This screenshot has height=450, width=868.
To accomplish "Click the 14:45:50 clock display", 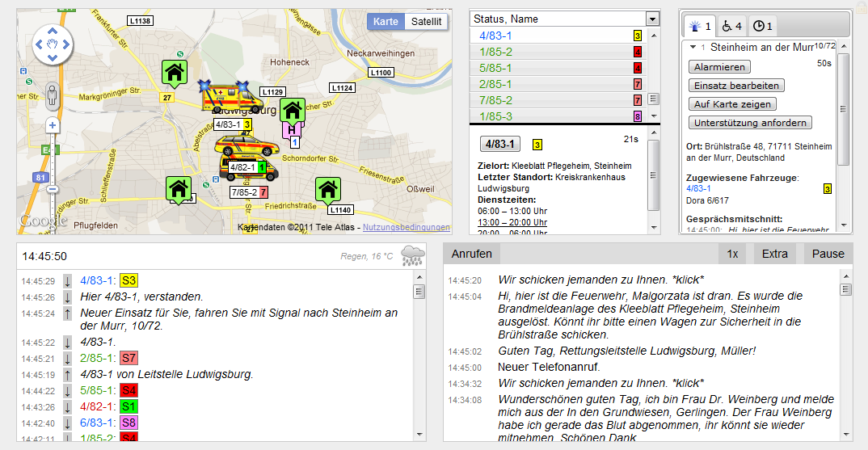I will pyautogui.click(x=44, y=257).
